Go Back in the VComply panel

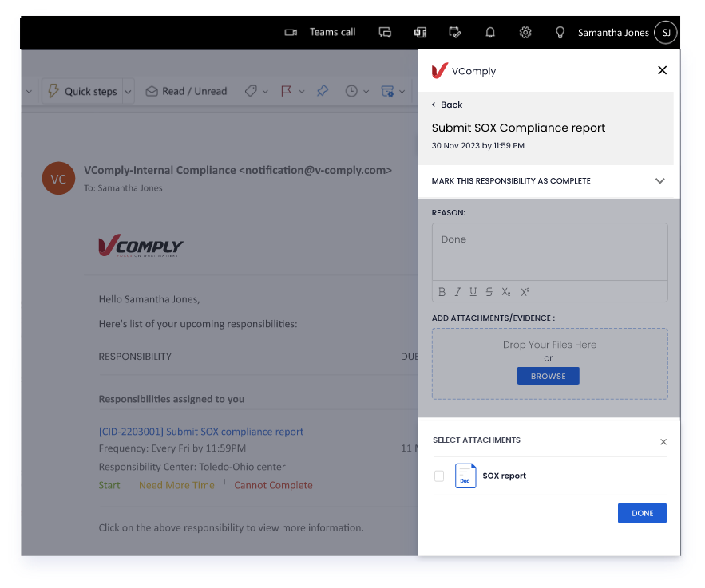(x=447, y=105)
